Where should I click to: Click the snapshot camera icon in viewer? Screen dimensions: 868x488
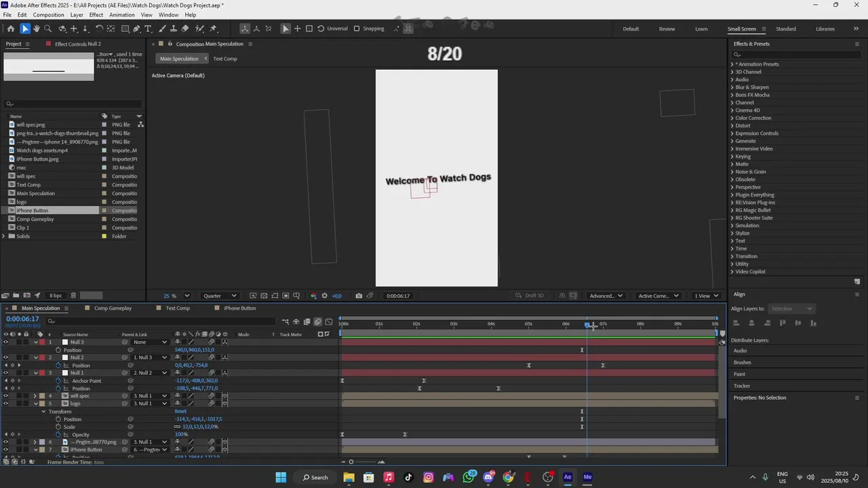pos(359,296)
